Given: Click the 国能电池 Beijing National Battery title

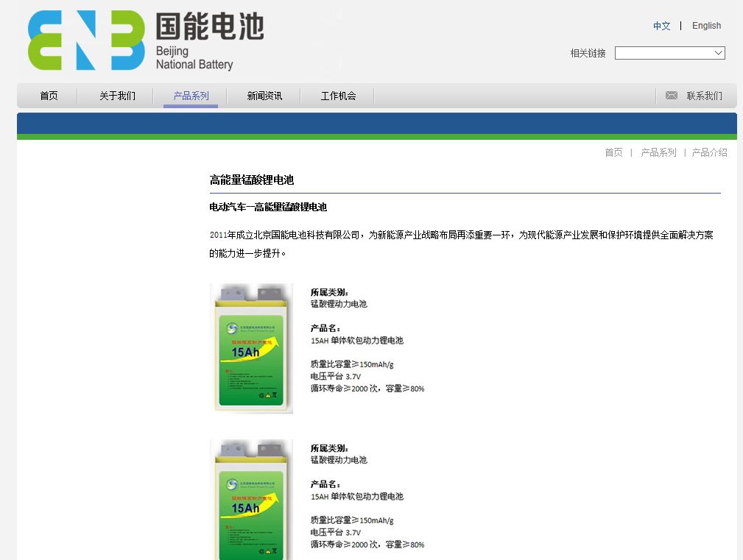Looking at the screenshot, I should (x=208, y=42).
